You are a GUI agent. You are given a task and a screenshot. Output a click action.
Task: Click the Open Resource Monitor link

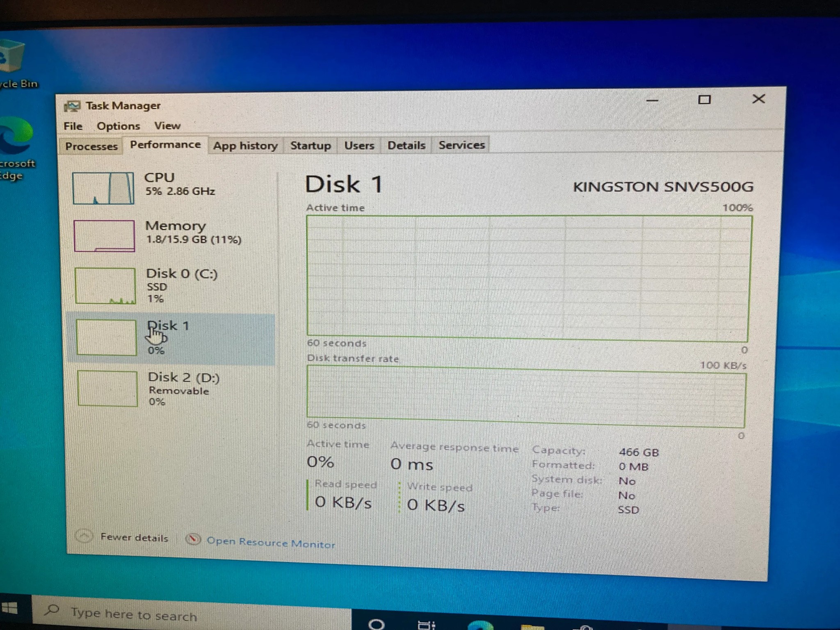271,543
